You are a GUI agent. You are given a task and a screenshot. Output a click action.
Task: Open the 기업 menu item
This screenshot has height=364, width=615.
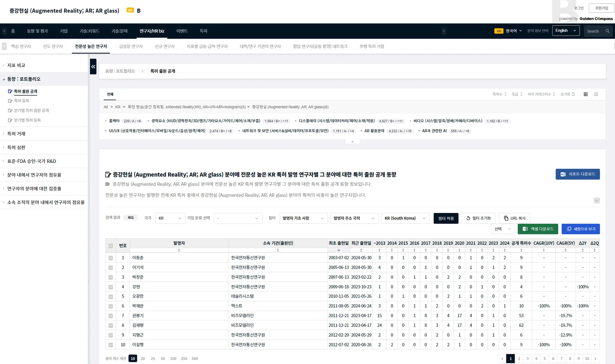pos(64,31)
